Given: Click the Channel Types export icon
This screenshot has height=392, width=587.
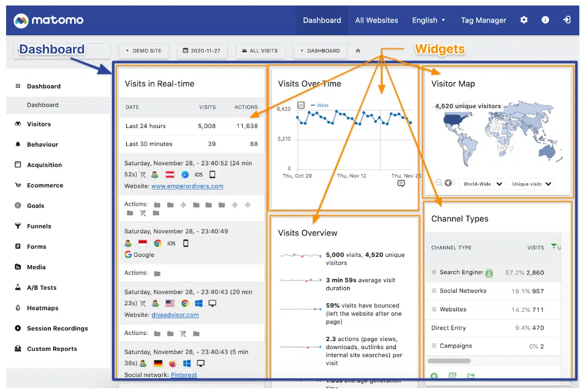Looking at the screenshot, I should tap(471, 376).
